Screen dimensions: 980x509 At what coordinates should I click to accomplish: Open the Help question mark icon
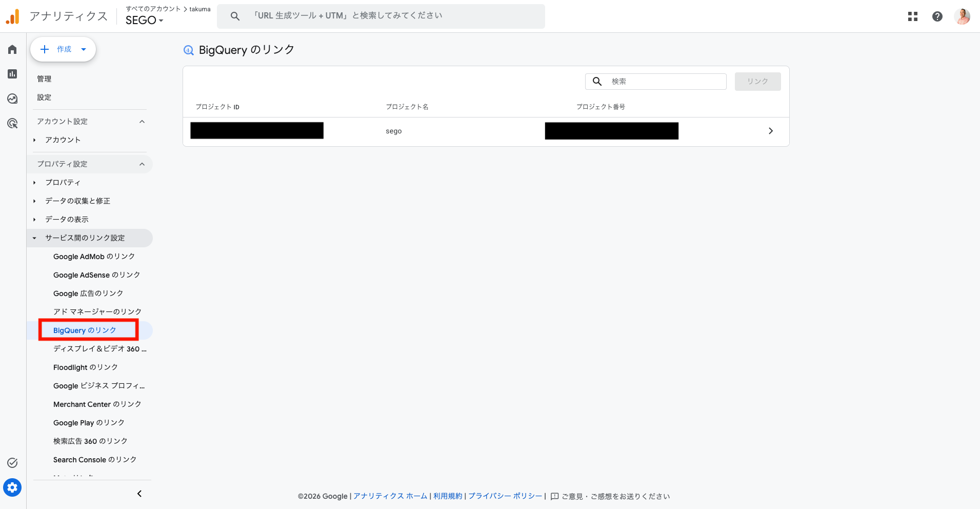(x=937, y=16)
